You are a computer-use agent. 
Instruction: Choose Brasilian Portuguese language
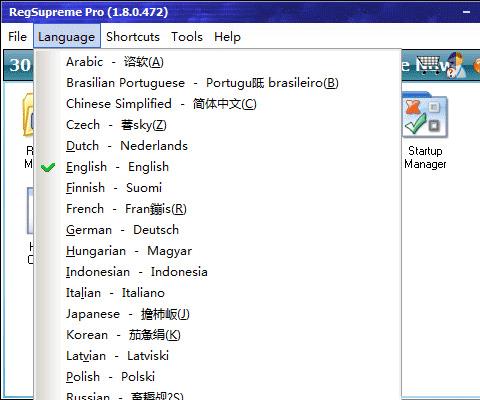click(218, 83)
